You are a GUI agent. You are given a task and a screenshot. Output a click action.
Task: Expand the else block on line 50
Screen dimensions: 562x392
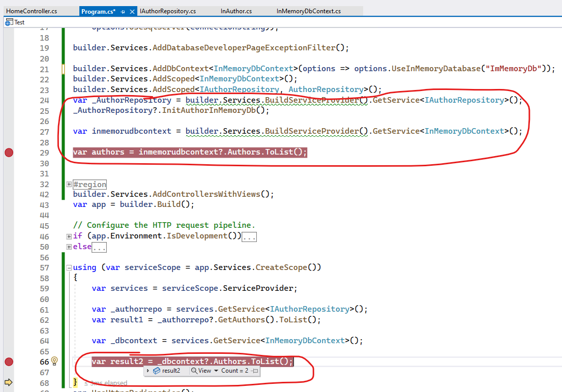(69, 247)
